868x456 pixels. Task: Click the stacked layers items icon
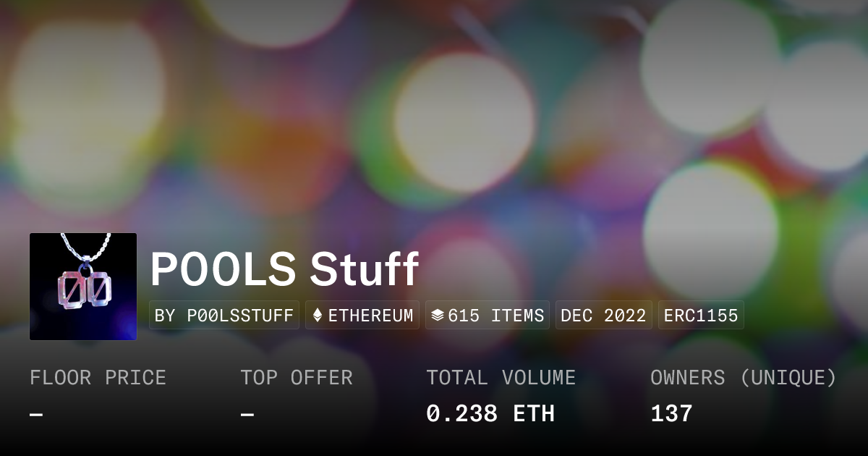[x=437, y=316]
